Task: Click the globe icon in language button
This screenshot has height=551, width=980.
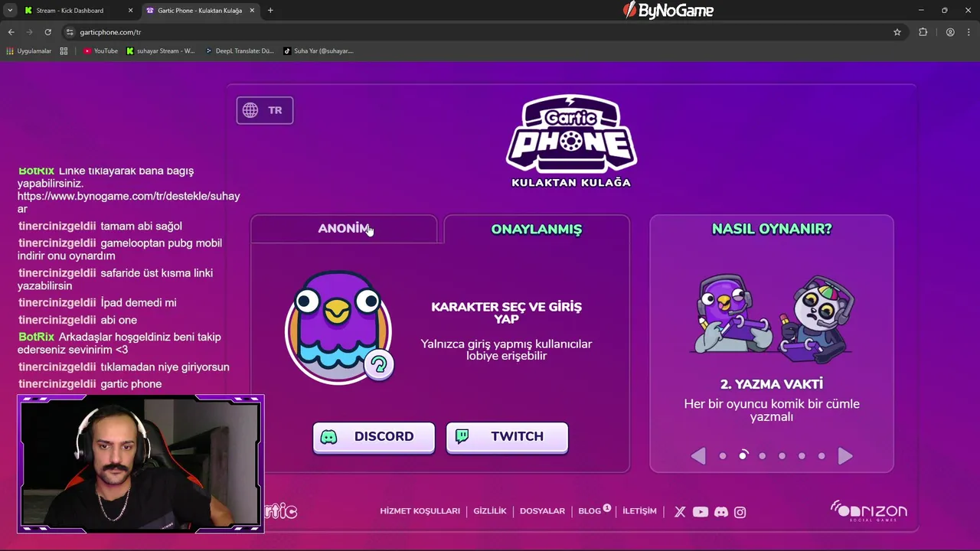Action: (250, 110)
